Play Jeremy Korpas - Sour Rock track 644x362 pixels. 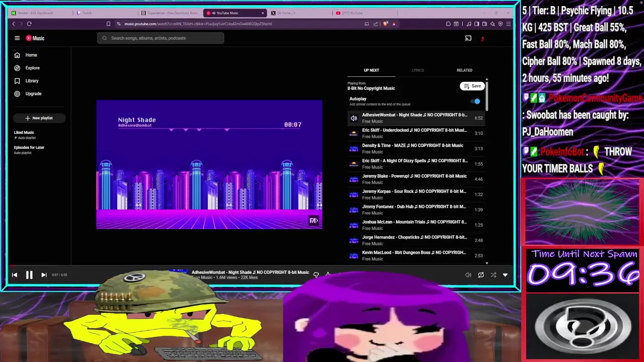click(416, 195)
